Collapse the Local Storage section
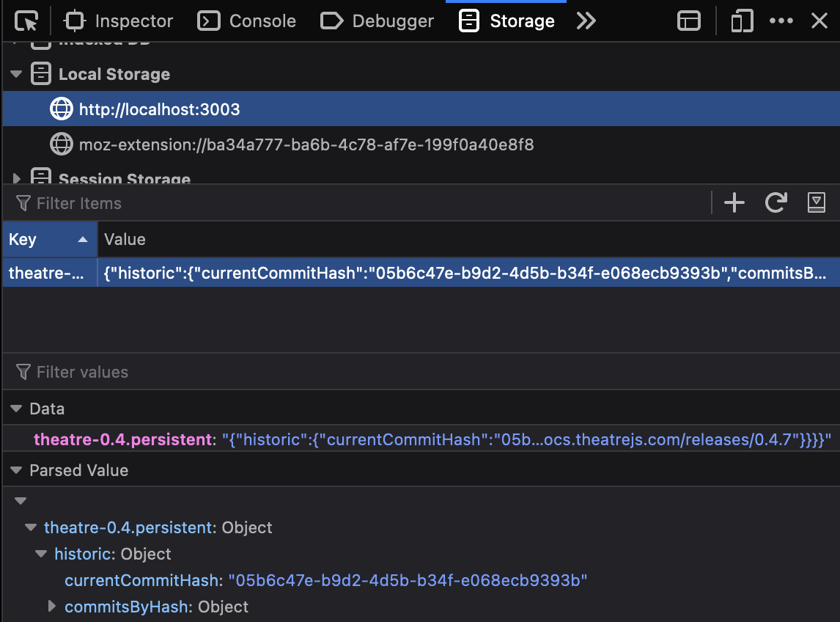 pos(16,74)
